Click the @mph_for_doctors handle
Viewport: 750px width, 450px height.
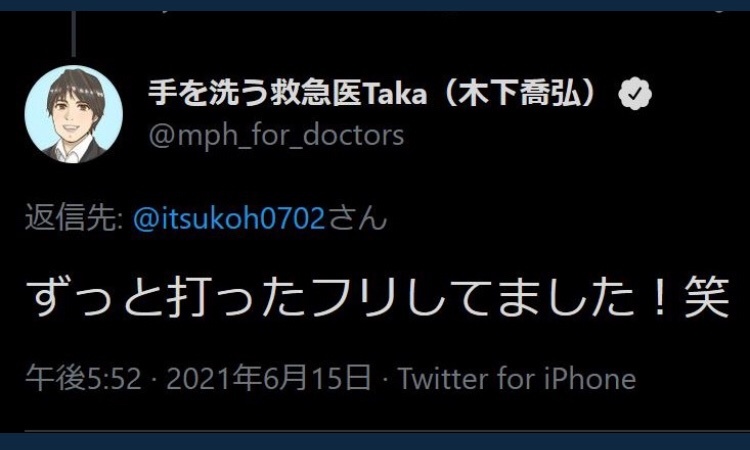276,135
